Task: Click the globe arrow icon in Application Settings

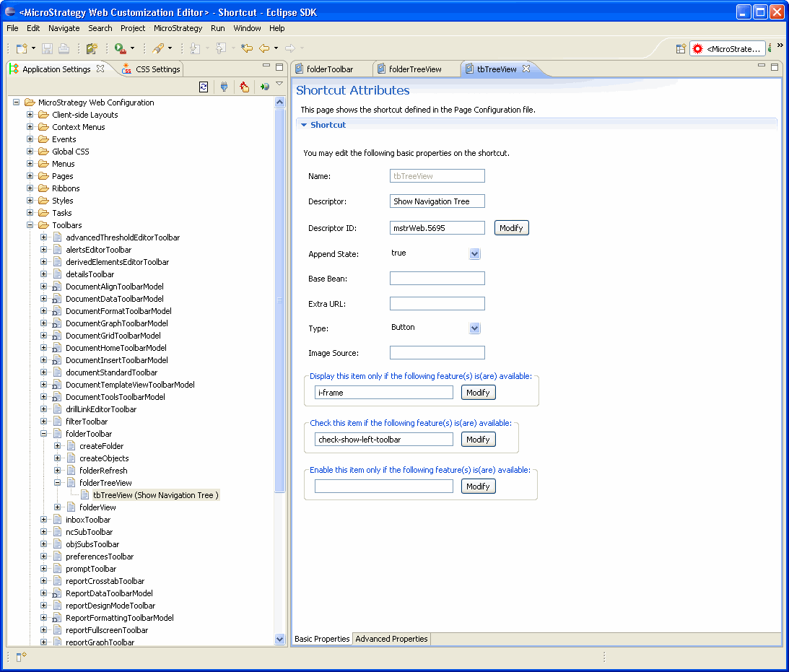Action: tap(265, 87)
